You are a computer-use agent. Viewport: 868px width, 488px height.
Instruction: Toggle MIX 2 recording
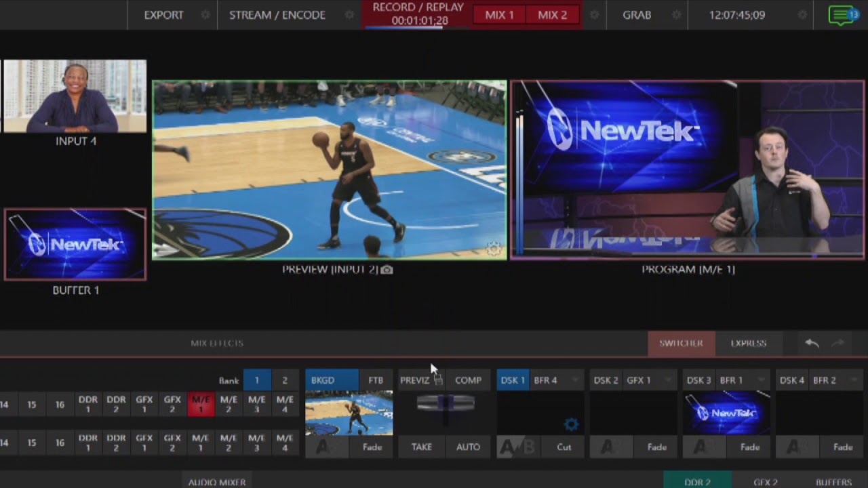[552, 15]
